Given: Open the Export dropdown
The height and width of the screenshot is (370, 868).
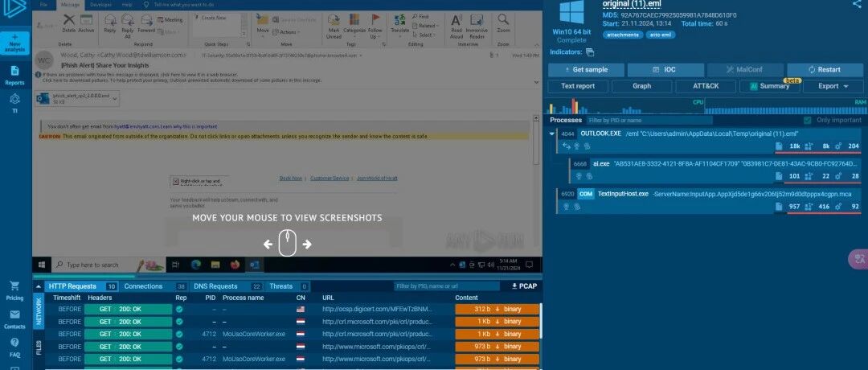Looking at the screenshot, I should 833,86.
